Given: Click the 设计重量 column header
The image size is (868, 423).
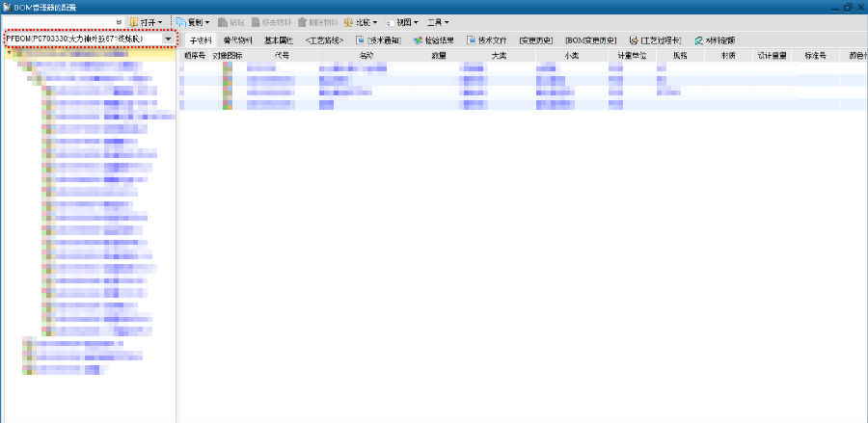Looking at the screenshot, I should pos(773,55).
